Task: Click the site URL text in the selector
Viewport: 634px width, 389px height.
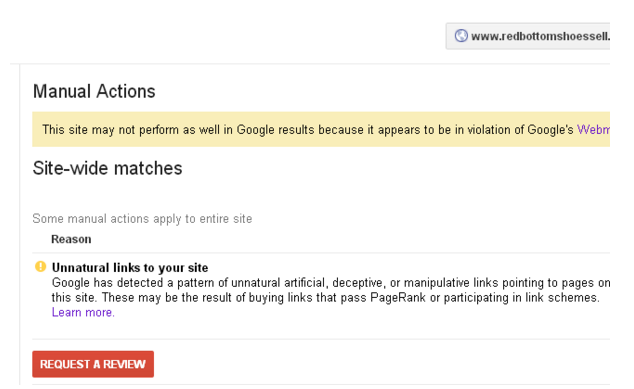Action: [540, 36]
